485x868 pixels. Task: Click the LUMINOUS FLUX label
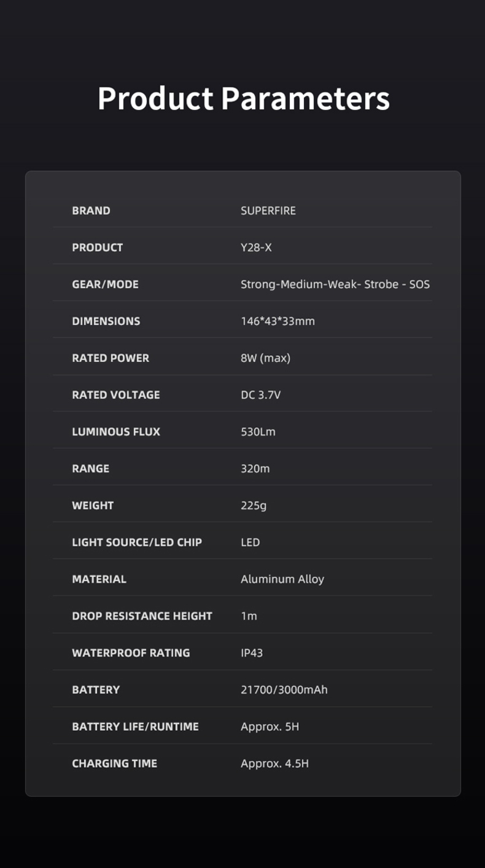[116, 432]
